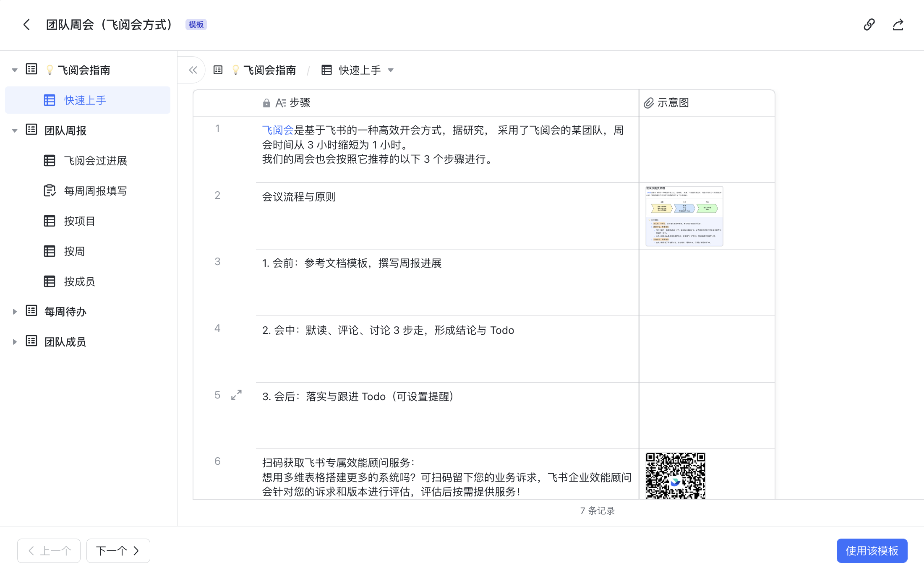The image size is (924, 573).
Task: Click the share arrow icon
Action: (x=898, y=25)
